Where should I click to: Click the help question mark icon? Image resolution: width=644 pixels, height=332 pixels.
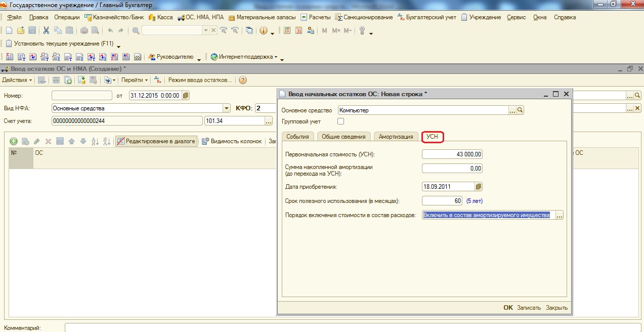point(243,80)
